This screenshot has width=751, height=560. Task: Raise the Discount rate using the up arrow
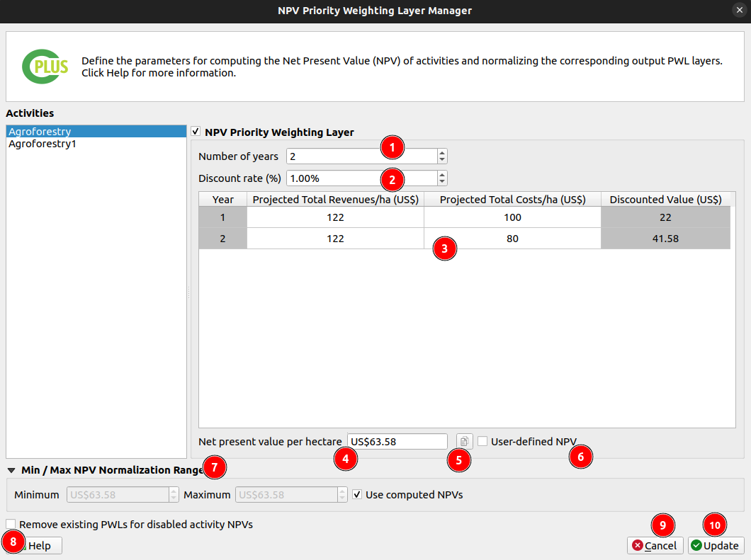click(x=442, y=175)
